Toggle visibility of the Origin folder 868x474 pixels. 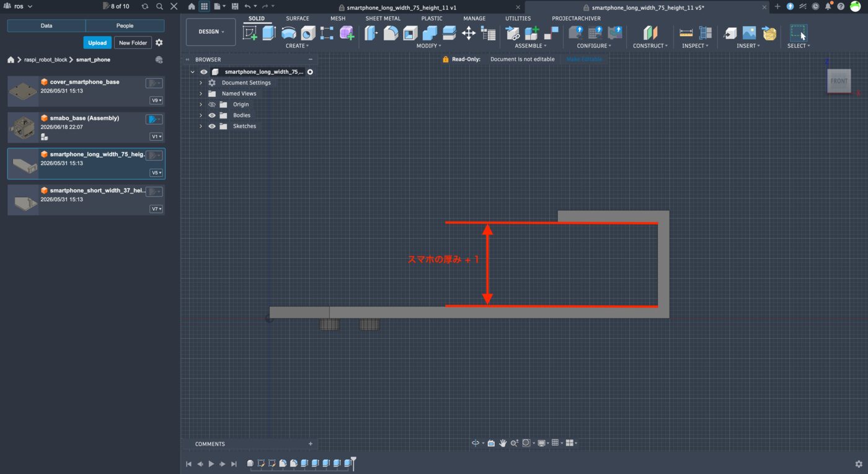coord(212,104)
